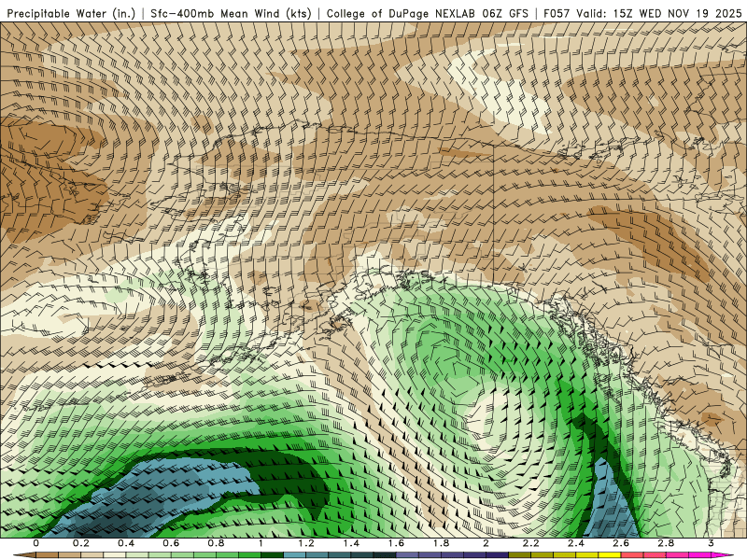Click the colorbar label '1'
747x560 pixels.
(261, 543)
